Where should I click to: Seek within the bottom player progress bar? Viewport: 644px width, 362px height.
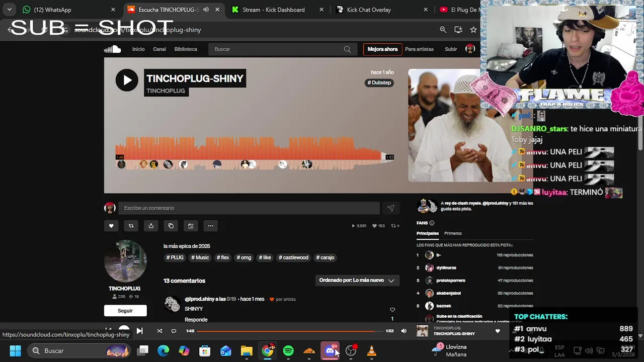(x=289, y=331)
